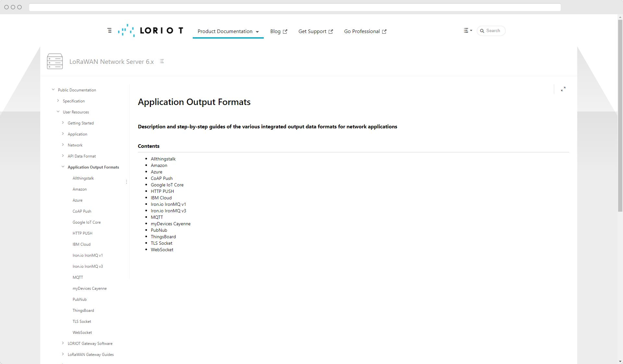Screen dimensions: 623x364
Task: Select Amazon in the sidebar tree
Action: click(x=79, y=189)
